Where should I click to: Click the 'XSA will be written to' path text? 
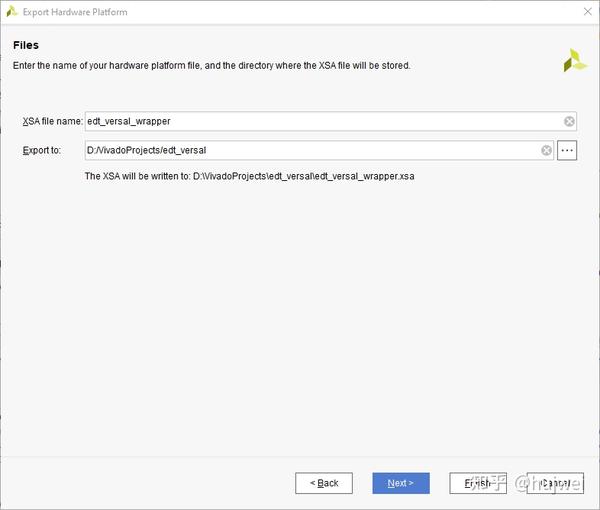[249, 176]
